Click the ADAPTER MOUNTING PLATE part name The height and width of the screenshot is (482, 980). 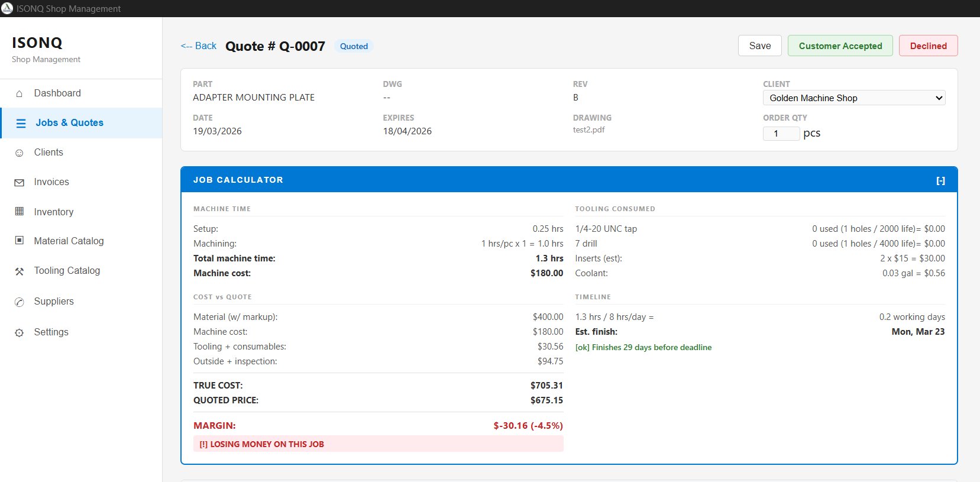pyautogui.click(x=254, y=98)
